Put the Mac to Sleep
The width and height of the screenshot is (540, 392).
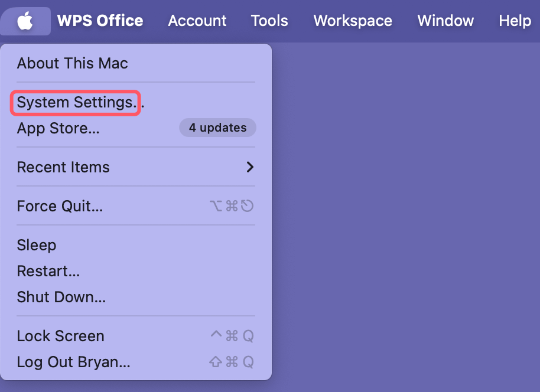tap(37, 245)
